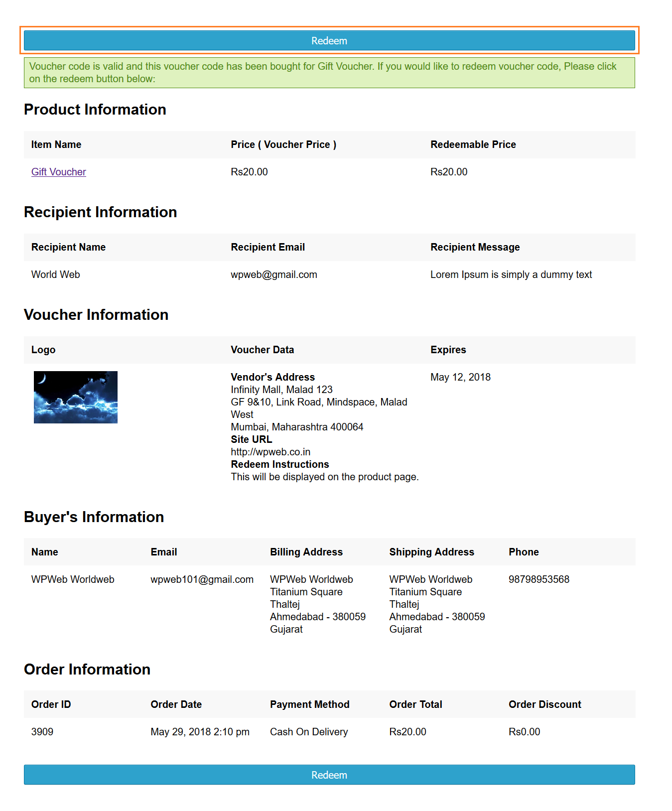Click the green voucher valid notice
This screenshot has height=811, width=672.
[329, 73]
